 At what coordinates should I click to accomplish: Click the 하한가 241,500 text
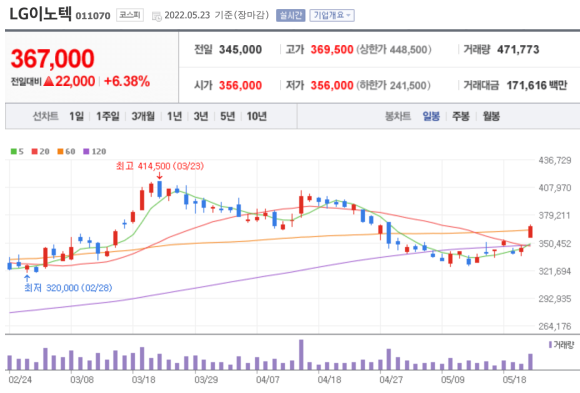point(394,85)
